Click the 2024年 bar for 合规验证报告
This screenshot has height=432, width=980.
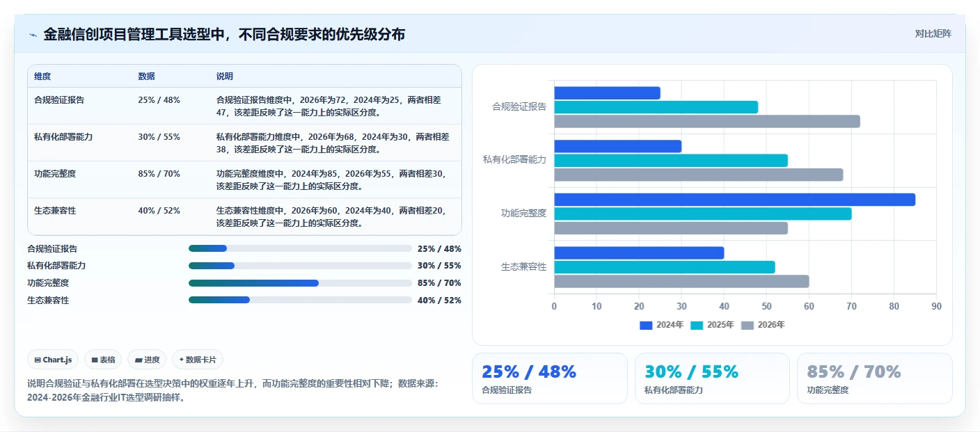tap(607, 93)
